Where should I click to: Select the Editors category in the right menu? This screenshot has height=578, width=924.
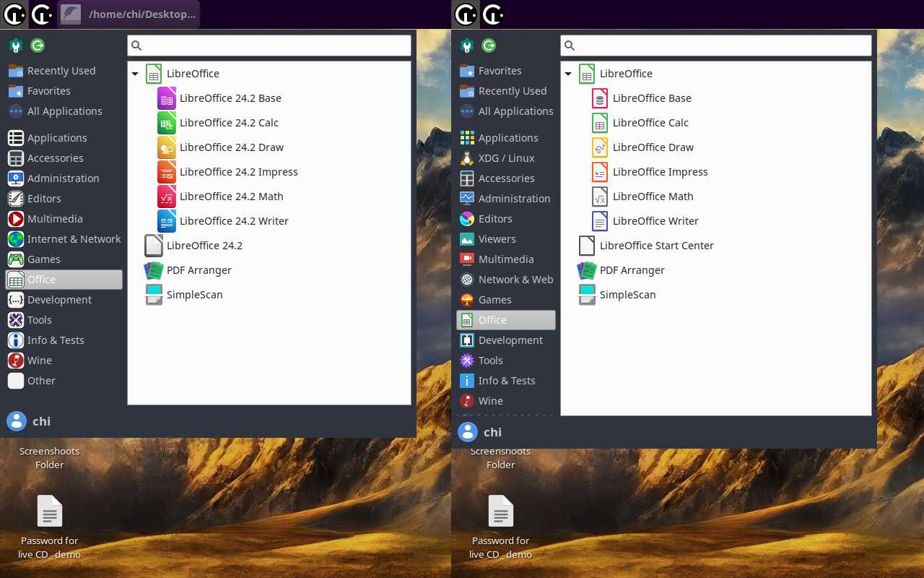pyautogui.click(x=506, y=219)
